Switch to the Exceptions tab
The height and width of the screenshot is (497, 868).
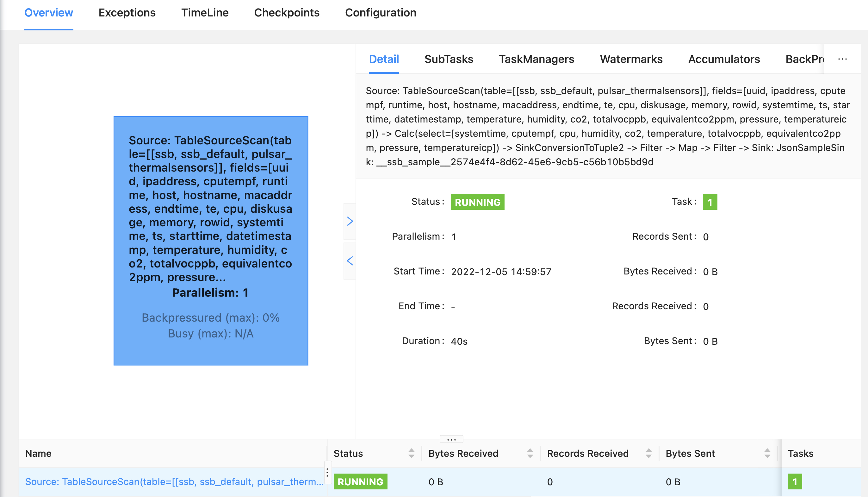tap(127, 13)
